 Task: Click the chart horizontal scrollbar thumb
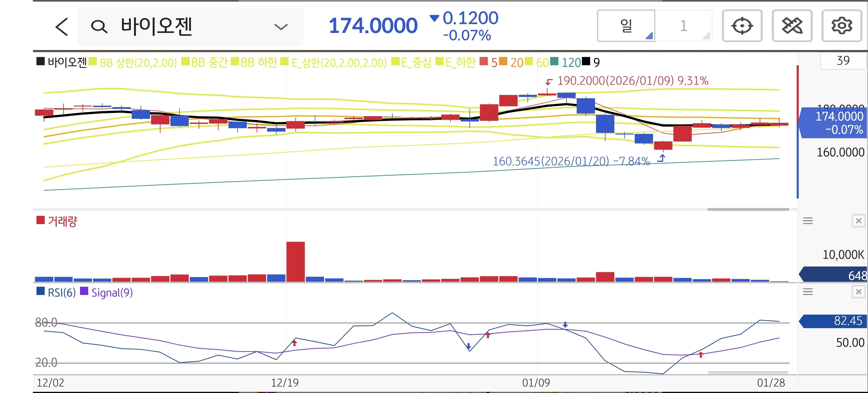(x=748, y=209)
